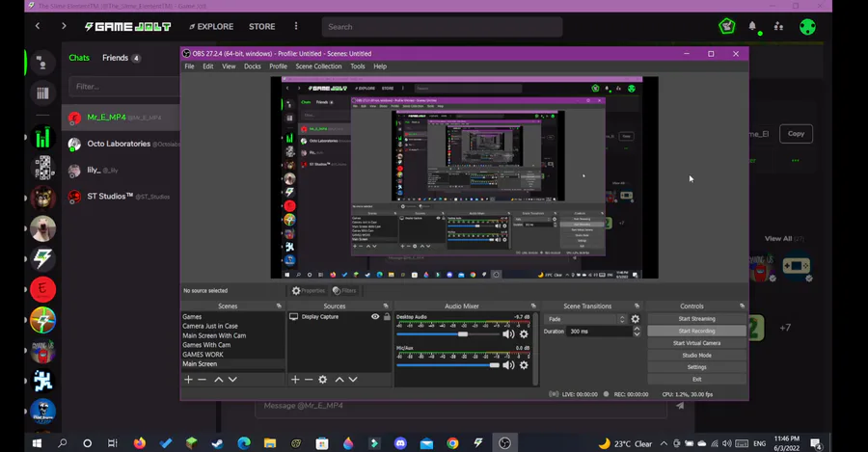The height and width of the screenshot is (452, 868).
Task: Open the Mic/Aux settings gear
Action: tap(524, 365)
